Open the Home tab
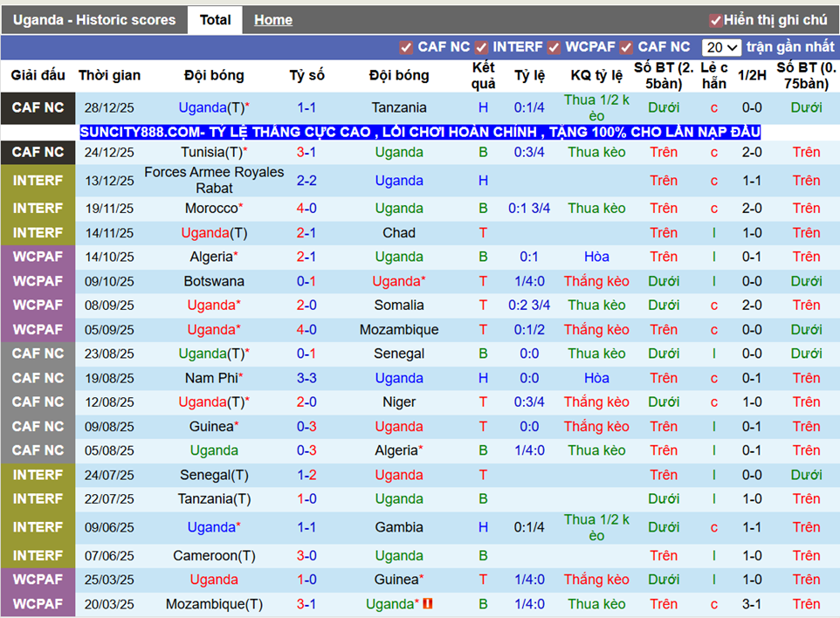The width and height of the screenshot is (840, 618). tap(273, 20)
